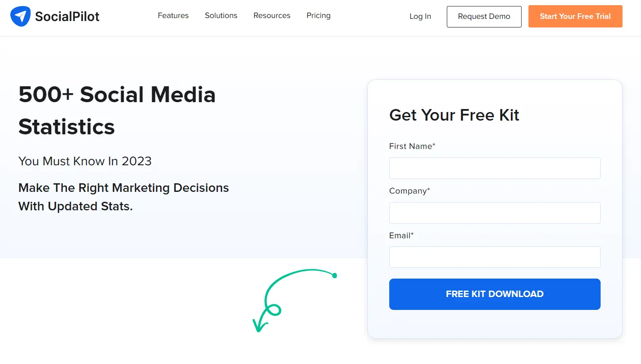Start Your Free Trial

pyautogui.click(x=575, y=16)
